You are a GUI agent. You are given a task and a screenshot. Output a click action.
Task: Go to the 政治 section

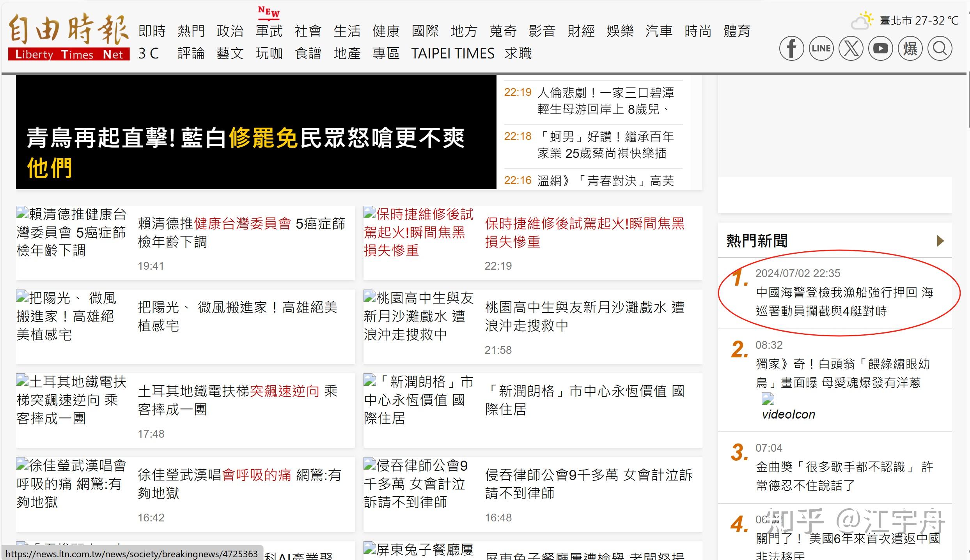[x=230, y=31]
